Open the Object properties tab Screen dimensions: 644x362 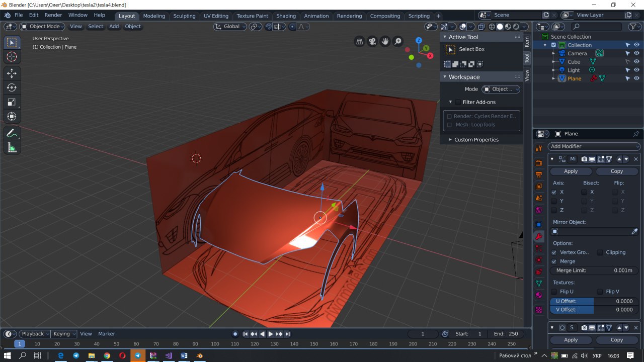tap(539, 225)
